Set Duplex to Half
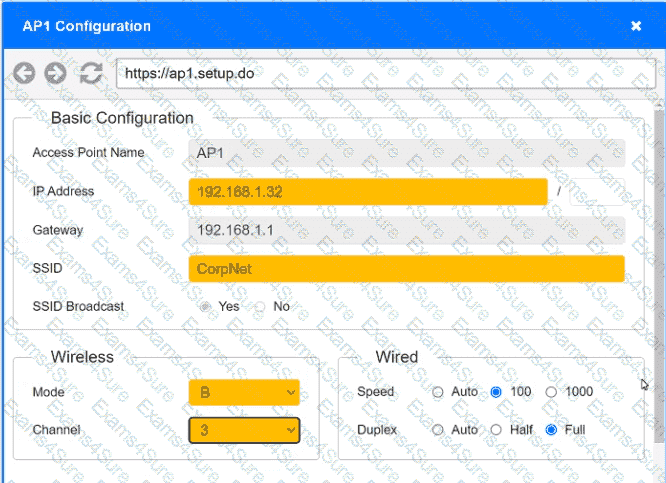666x483 pixels. 496,430
